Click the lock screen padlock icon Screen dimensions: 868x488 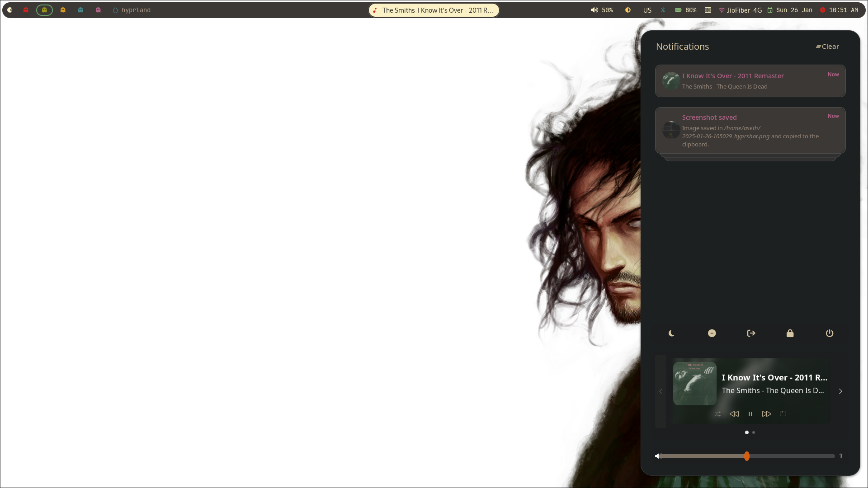pyautogui.click(x=790, y=333)
